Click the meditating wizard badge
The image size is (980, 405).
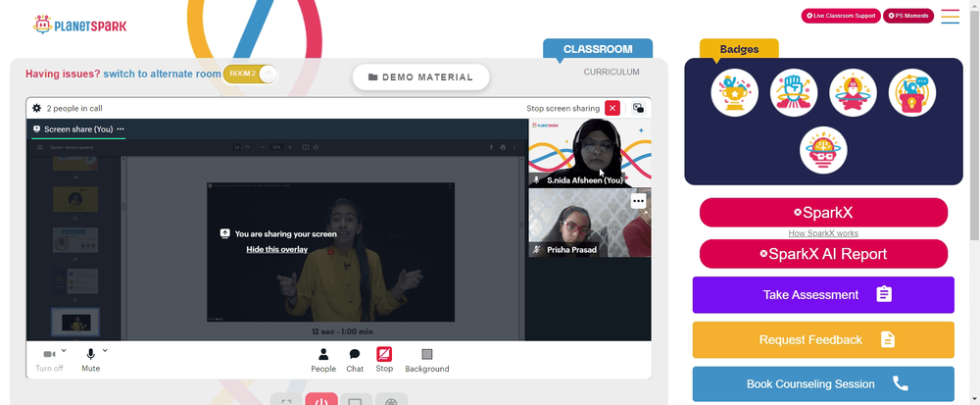pos(854,92)
